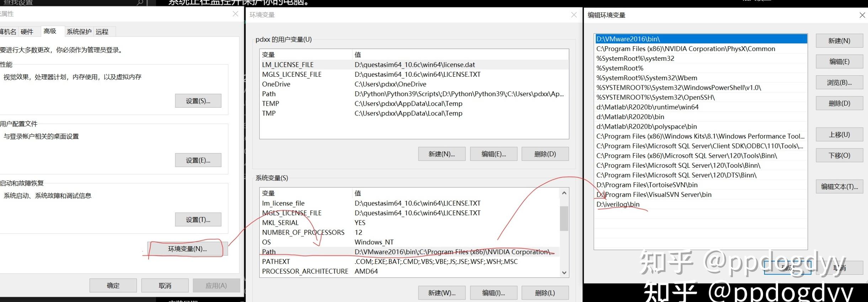Image resolution: width=868 pixels, height=302 pixels.
Task: Close the 环境变量 dialog
Action: coord(574,15)
